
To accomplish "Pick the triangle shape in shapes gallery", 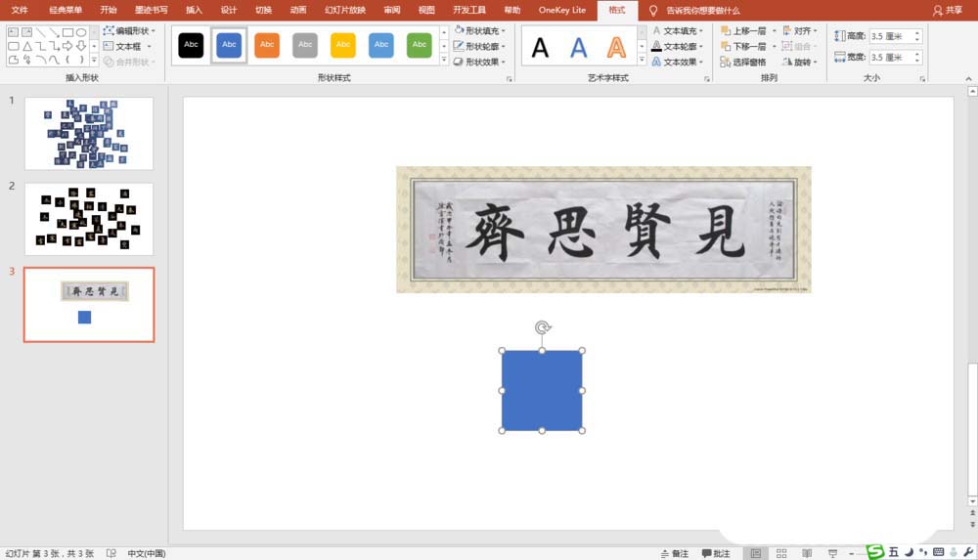I will 27,47.
